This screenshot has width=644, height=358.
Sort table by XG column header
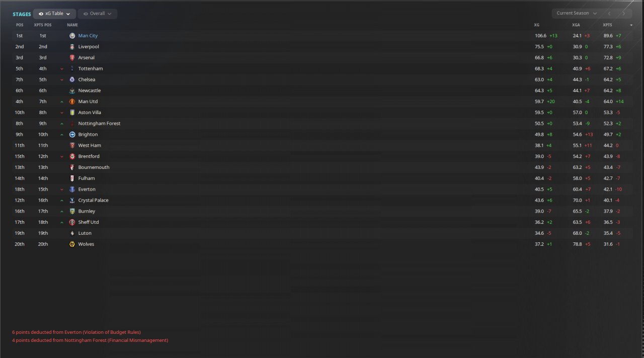[x=536, y=25]
